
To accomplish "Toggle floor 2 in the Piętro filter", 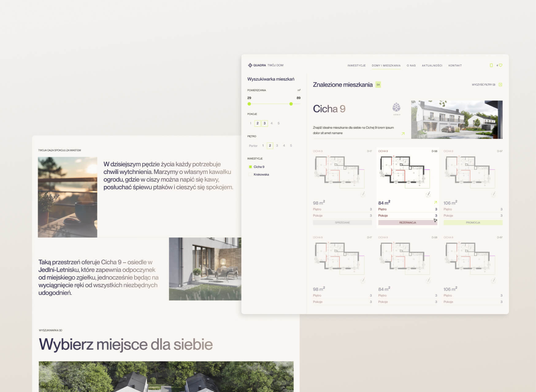I will 270,146.
